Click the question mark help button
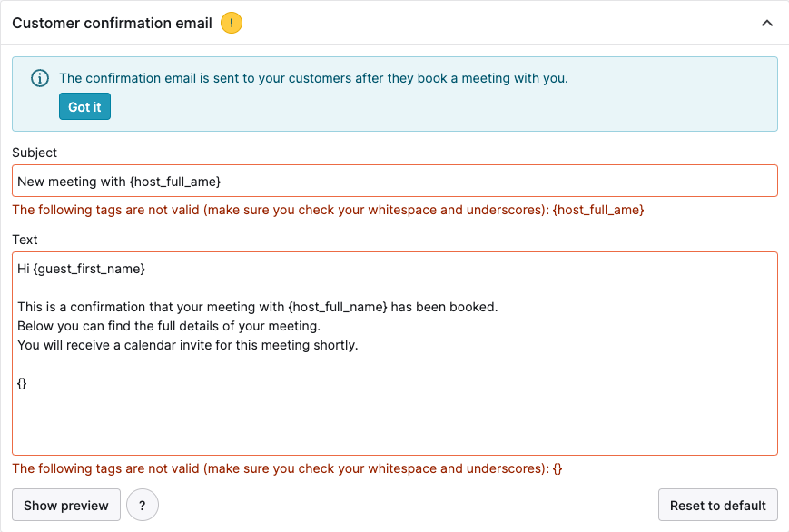 (x=143, y=505)
